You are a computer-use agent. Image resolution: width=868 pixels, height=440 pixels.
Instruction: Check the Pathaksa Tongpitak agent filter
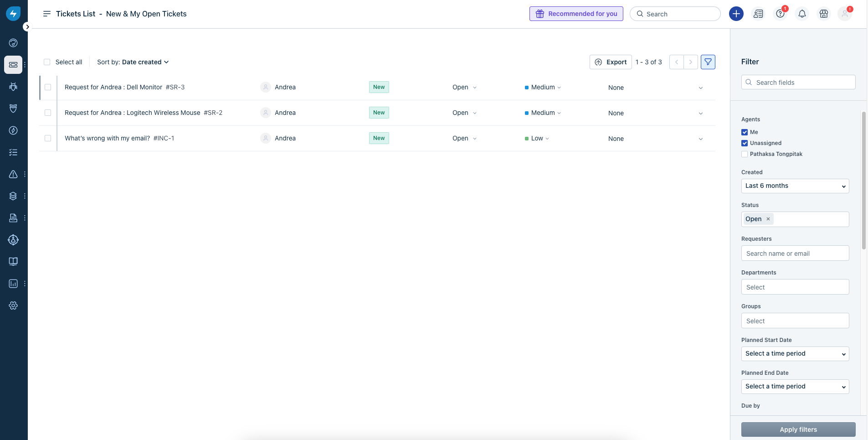[745, 154]
